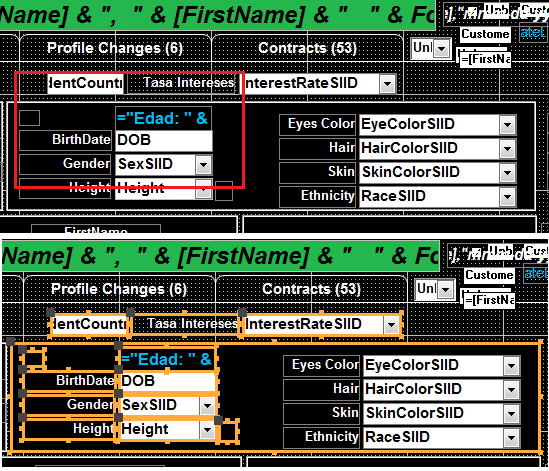Open RaceSIID dropdown arrow in upper form

[x=508, y=197]
